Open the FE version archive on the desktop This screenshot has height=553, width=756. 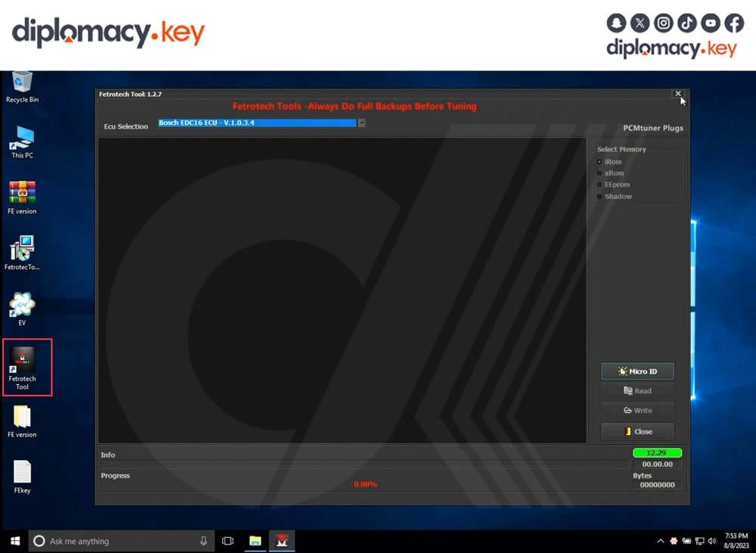[22, 193]
